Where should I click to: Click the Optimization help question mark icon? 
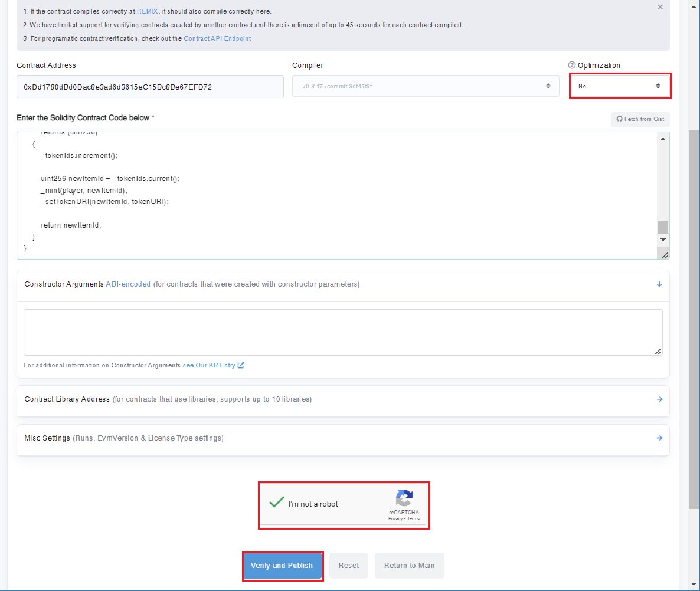coord(571,65)
